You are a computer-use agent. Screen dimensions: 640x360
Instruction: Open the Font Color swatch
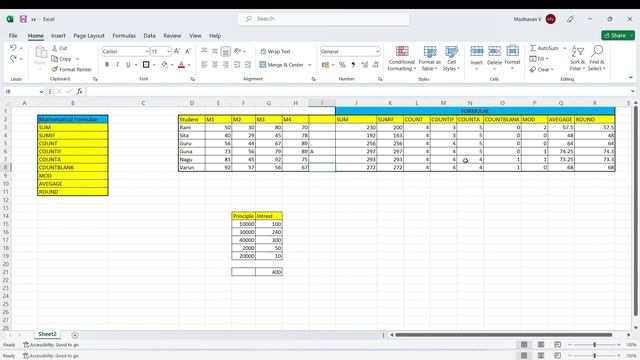[182, 64]
